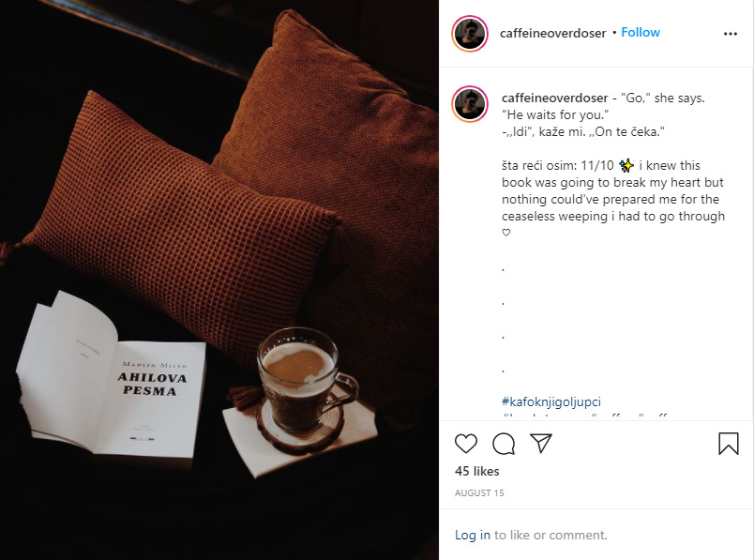Open caption author's avatar
The width and height of the screenshot is (754, 560).
click(470, 104)
